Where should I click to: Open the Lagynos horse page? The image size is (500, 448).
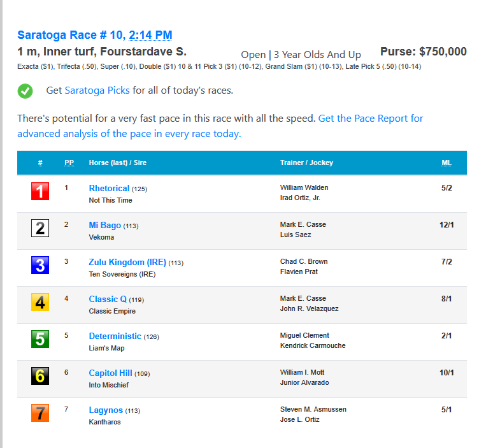tap(106, 410)
